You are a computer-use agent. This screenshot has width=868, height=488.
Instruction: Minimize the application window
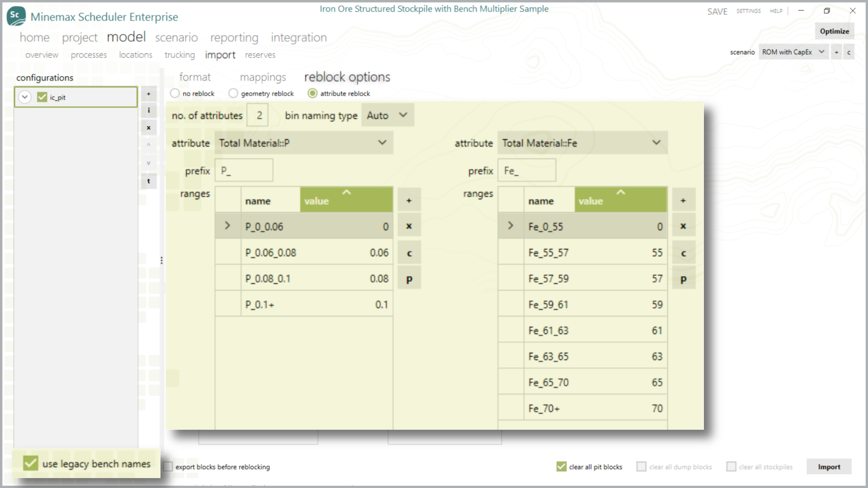coord(801,11)
